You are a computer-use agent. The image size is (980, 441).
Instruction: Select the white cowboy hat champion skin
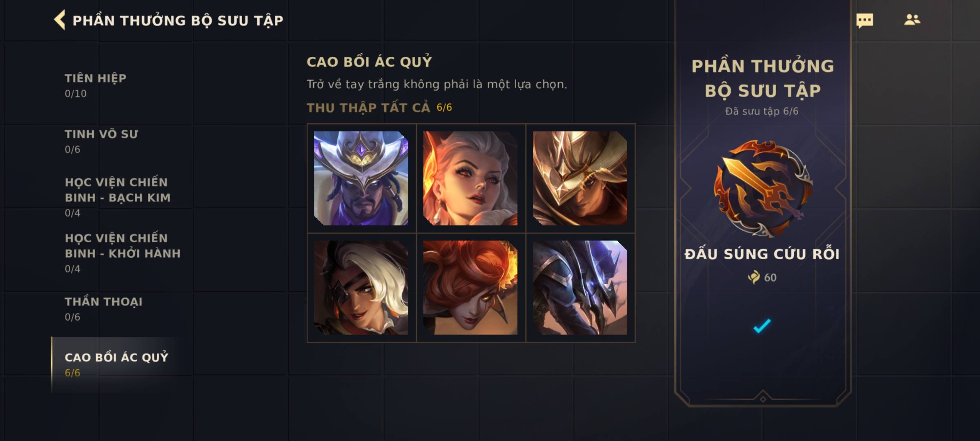point(361,178)
